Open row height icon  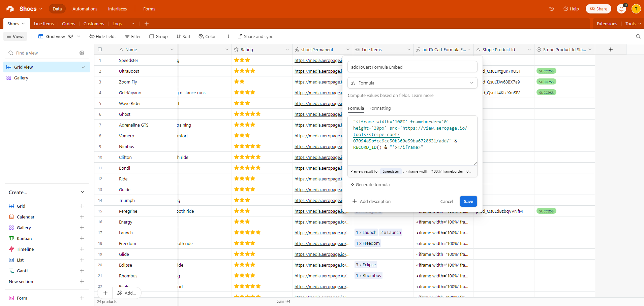pyautogui.click(x=226, y=36)
